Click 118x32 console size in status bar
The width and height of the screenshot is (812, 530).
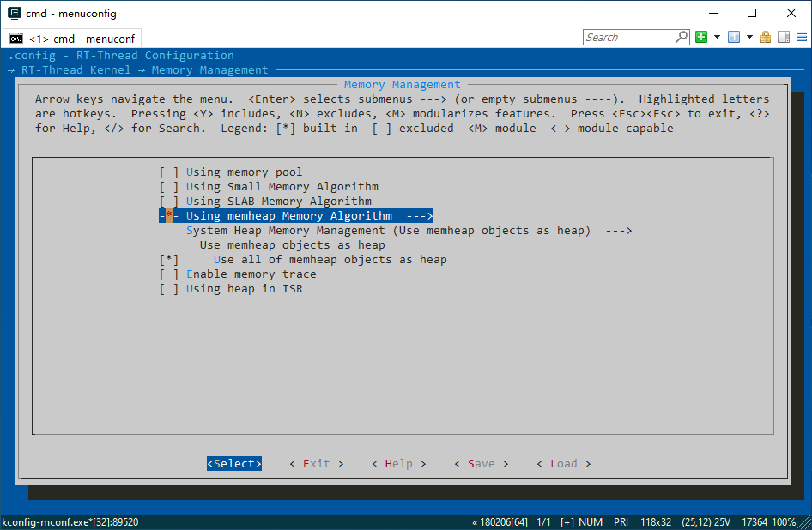click(656, 522)
